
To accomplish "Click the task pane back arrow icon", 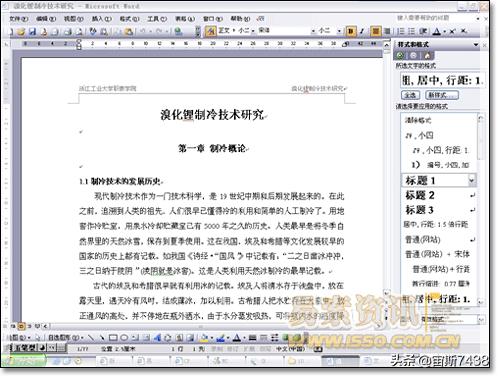I will (400, 55).
